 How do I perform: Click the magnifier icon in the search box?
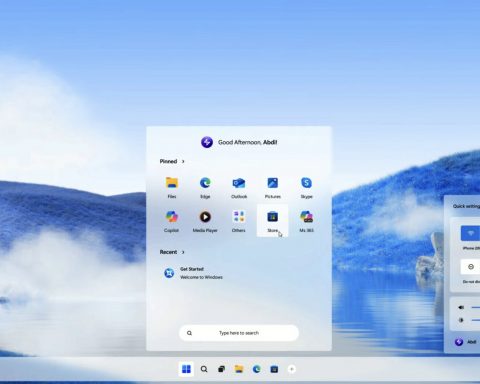point(189,333)
